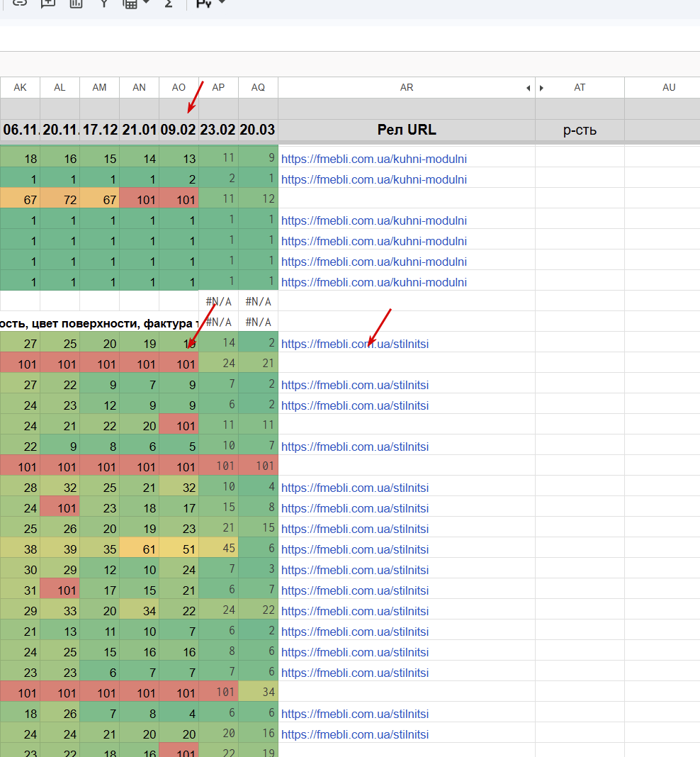The height and width of the screenshot is (757, 700).
Task: Select column header AM
Action: [x=99, y=87]
